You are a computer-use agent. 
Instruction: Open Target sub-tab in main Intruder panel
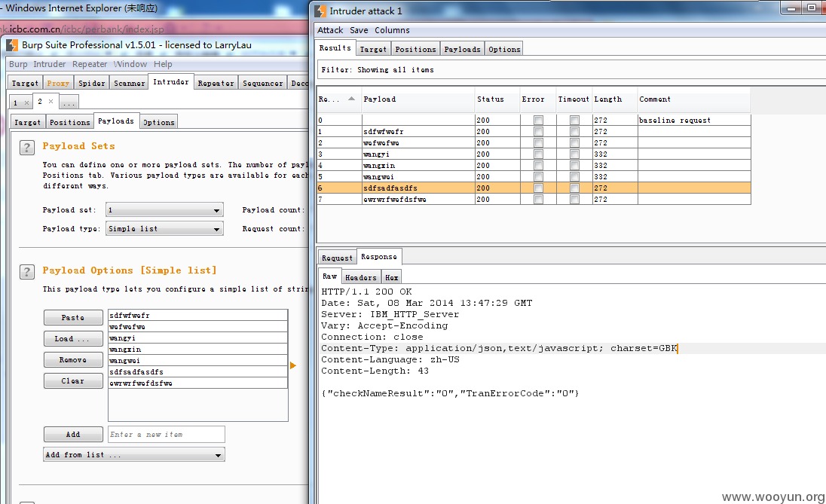pos(27,122)
